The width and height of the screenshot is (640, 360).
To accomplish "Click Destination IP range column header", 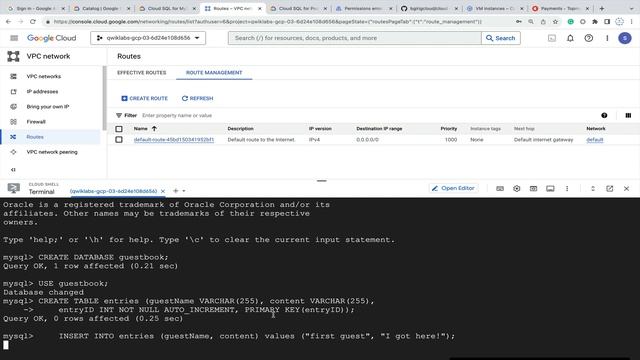I will coord(379,129).
